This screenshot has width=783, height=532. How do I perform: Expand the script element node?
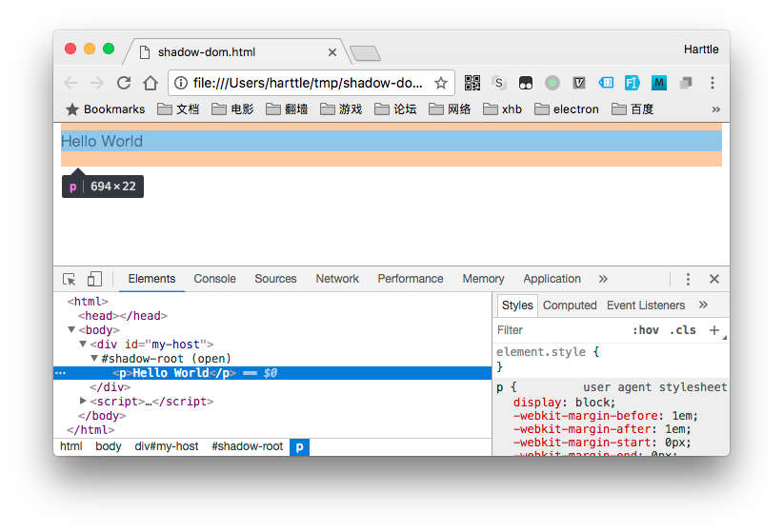pyautogui.click(x=83, y=402)
